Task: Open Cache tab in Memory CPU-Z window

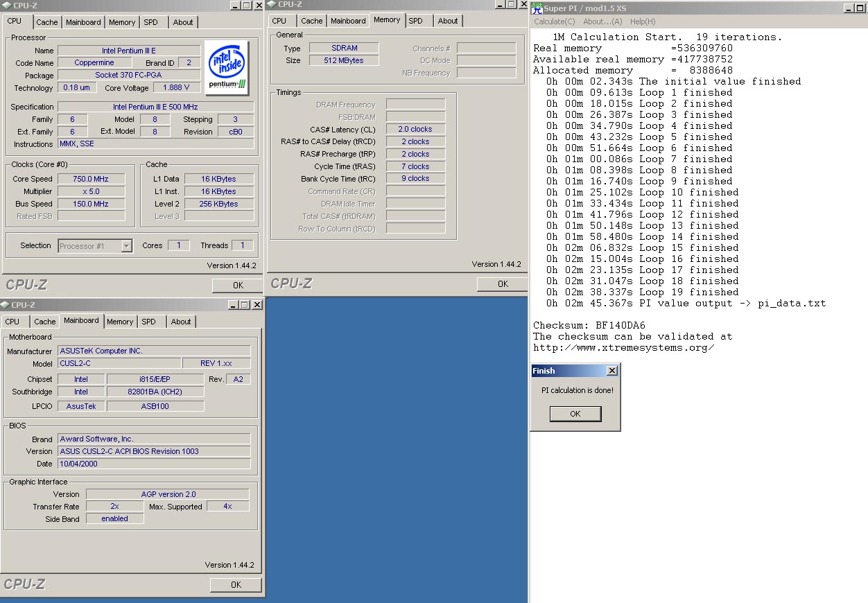Action: point(312,21)
